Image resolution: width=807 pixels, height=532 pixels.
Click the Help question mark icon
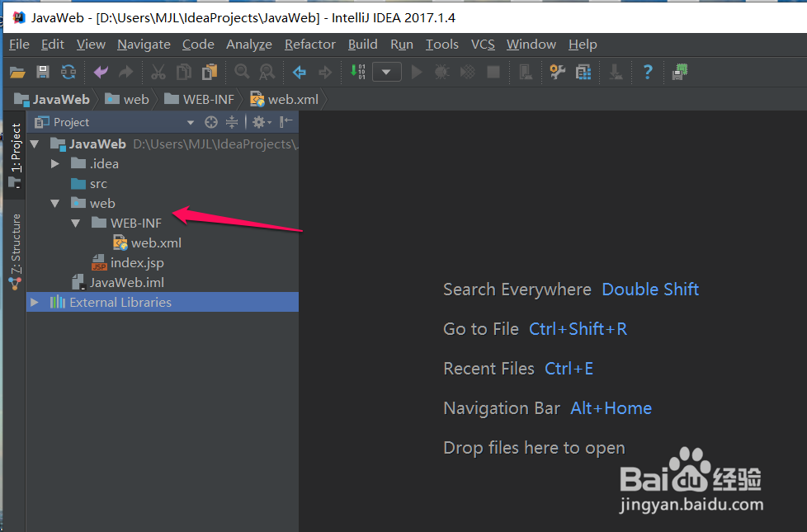(x=648, y=72)
